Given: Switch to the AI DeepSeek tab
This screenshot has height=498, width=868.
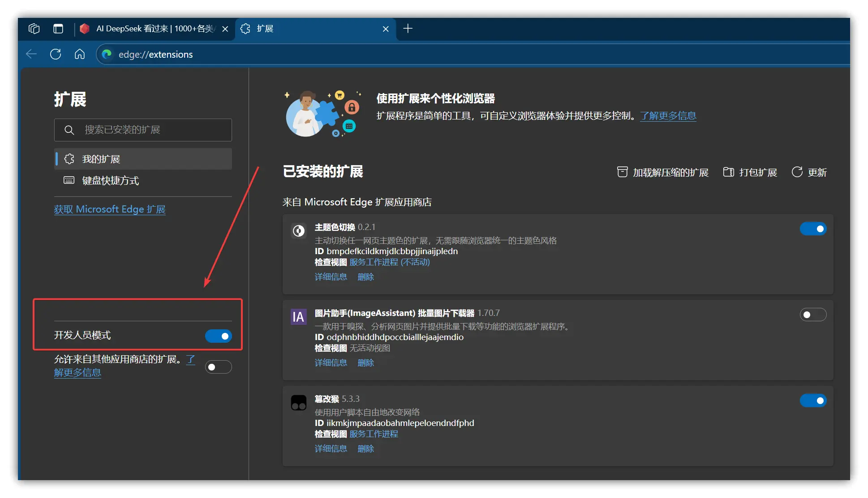Looking at the screenshot, I should pos(155,29).
